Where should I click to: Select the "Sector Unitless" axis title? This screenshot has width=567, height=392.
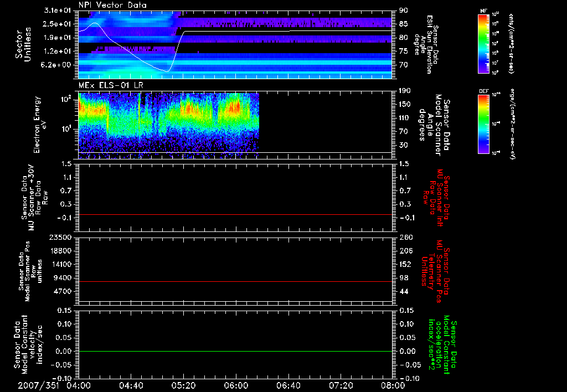pos(23,44)
